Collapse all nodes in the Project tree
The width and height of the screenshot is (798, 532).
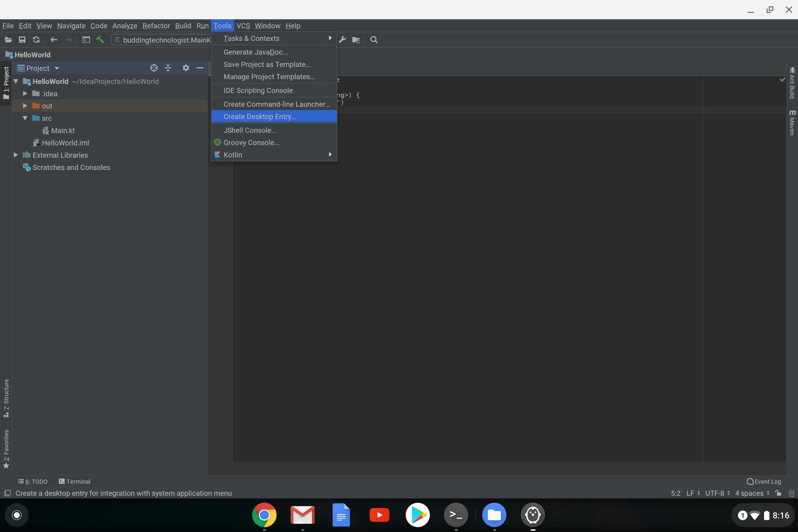tap(168, 68)
